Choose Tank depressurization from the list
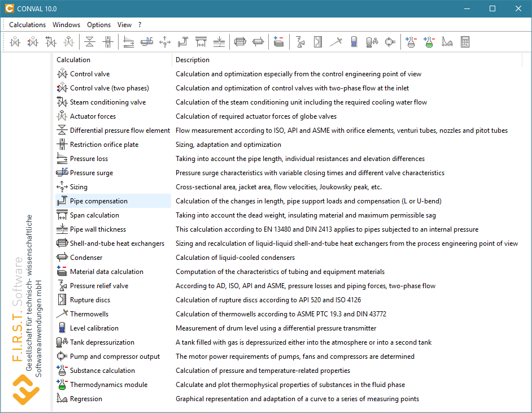The height and width of the screenshot is (413, 532). [x=102, y=342]
